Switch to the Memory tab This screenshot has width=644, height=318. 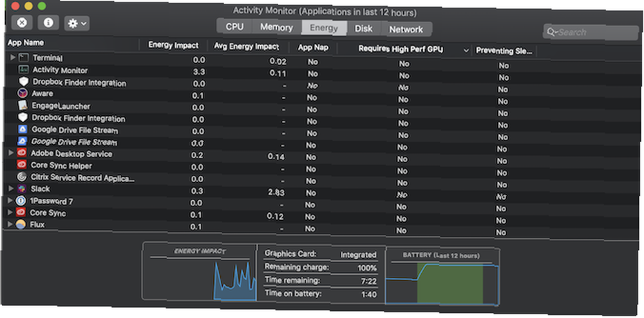[277, 28]
